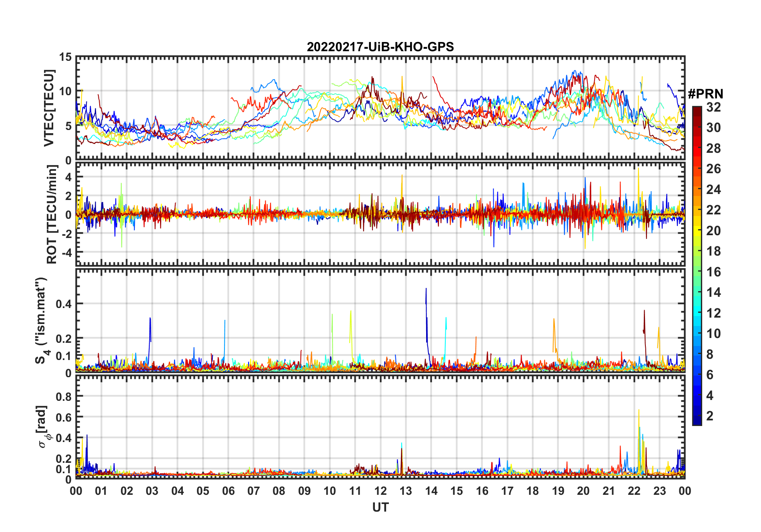Click UT axis tick label 13
The image size is (761, 532).
(x=406, y=491)
